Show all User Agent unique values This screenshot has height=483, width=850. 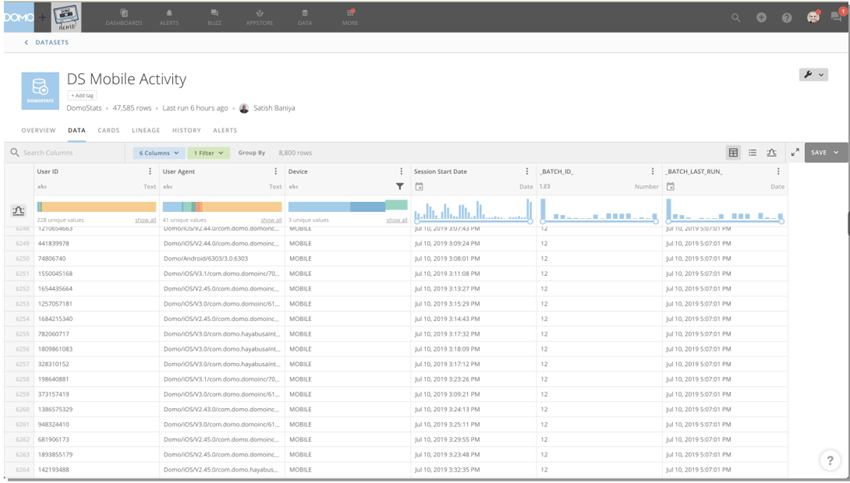[x=271, y=220]
